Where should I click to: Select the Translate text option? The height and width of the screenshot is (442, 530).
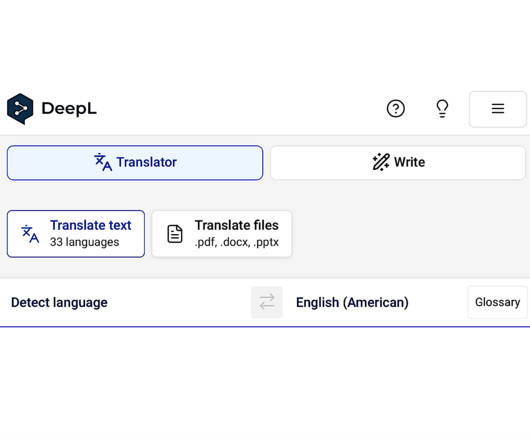point(76,234)
